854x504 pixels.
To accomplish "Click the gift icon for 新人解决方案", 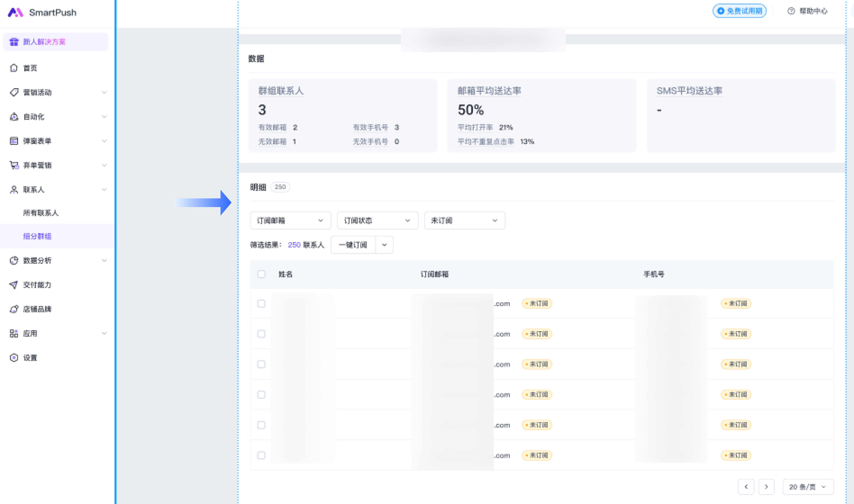I will 14,42.
